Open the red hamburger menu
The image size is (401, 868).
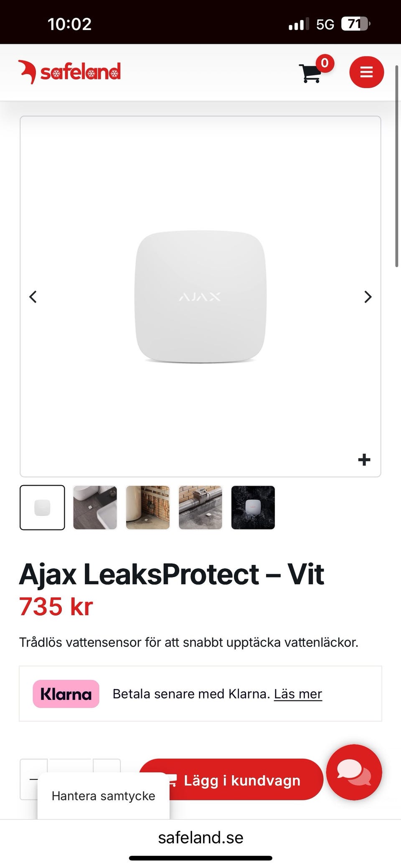(366, 72)
